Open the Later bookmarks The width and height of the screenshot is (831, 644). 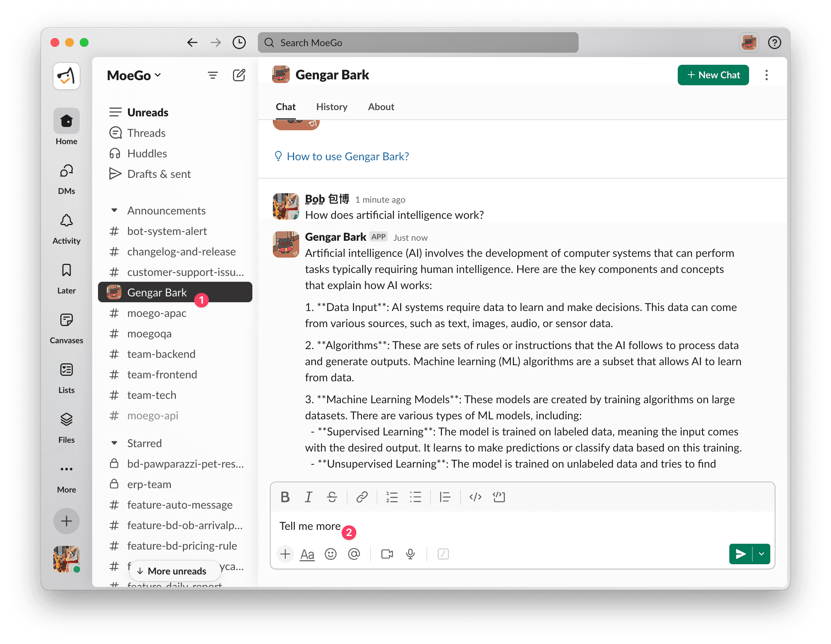pos(66,278)
